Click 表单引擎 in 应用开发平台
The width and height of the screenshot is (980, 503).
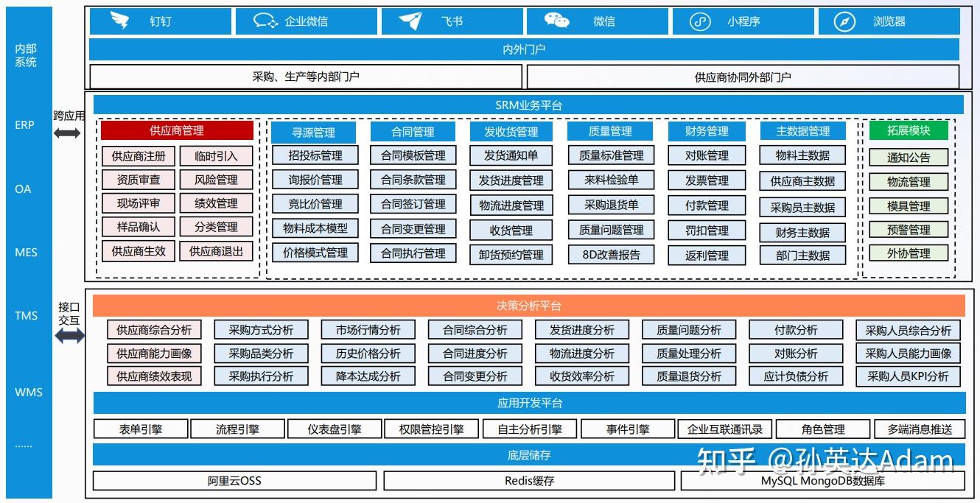[x=139, y=428]
